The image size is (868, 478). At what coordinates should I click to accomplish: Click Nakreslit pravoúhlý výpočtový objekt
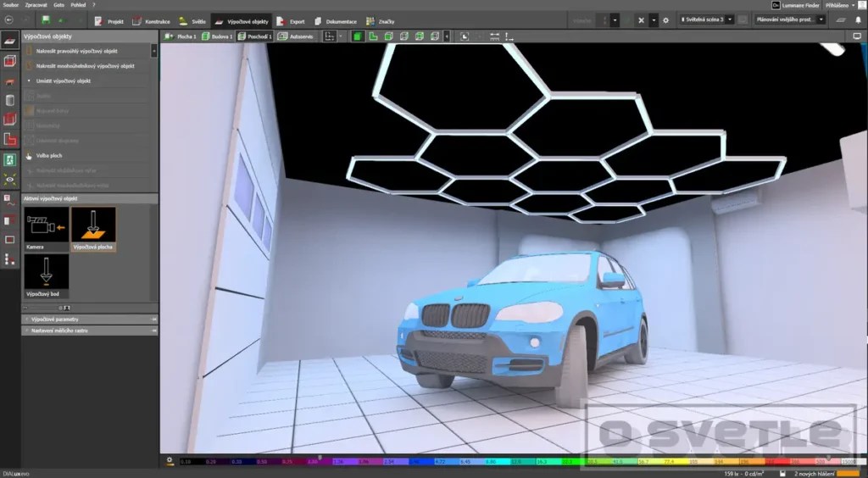pos(86,51)
